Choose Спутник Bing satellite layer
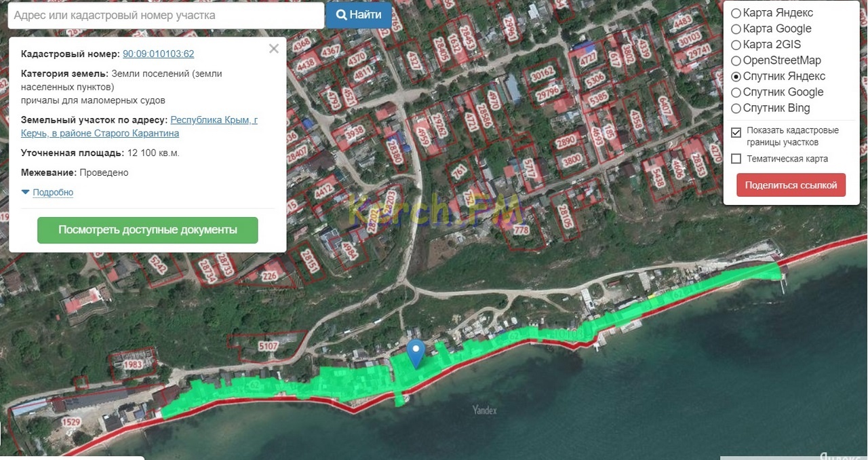The width and height of the screenshot is (868, 460). click(x=736, y=109)
